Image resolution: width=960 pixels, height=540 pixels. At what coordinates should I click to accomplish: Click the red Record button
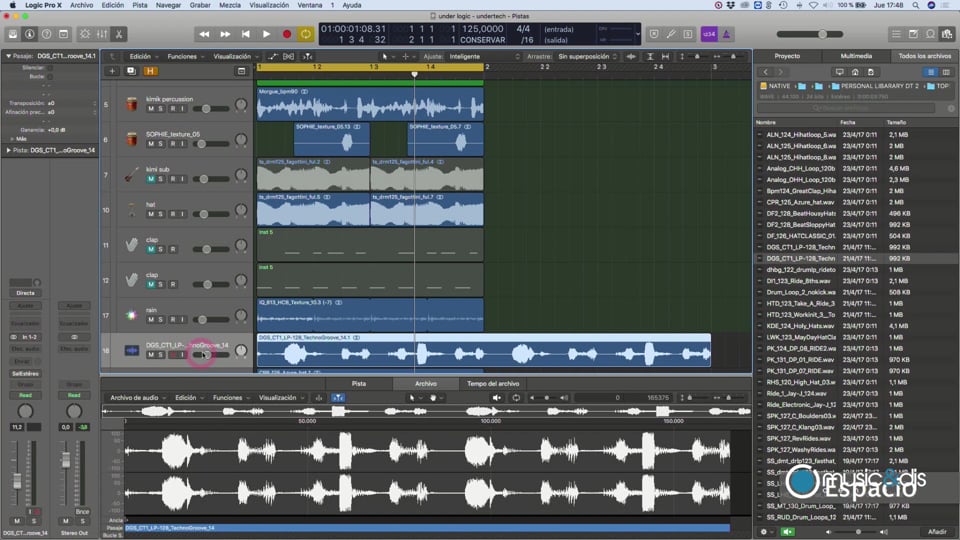point(287,34)
